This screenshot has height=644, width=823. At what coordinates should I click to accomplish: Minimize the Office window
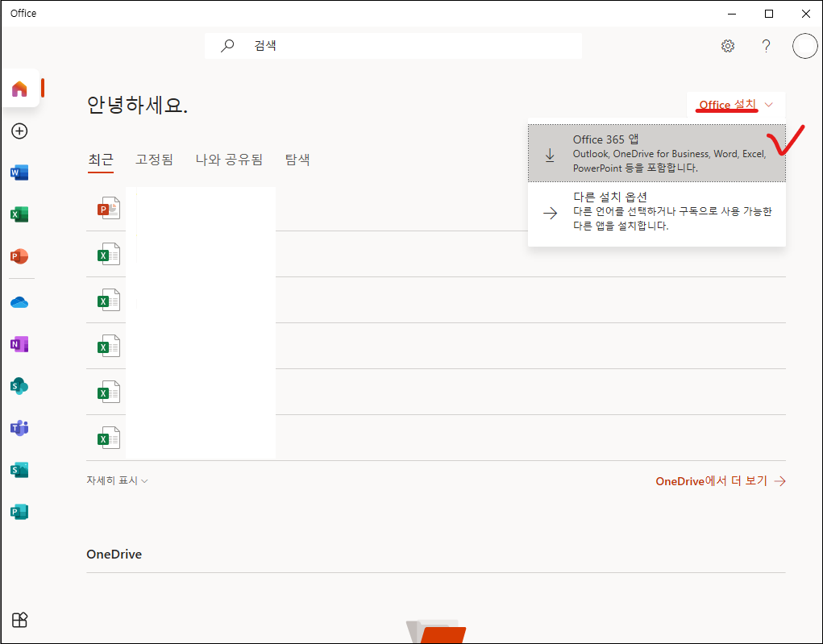[x=732, y=14]
